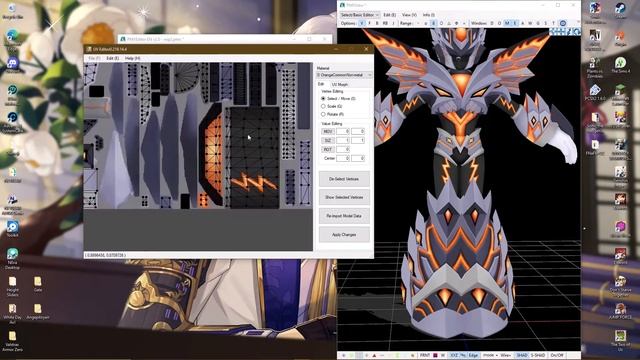Screen dimensions: 640x360
Task: Open the Help menu in UV Editor
Action: pyautogui.click(x=132, y=58)
